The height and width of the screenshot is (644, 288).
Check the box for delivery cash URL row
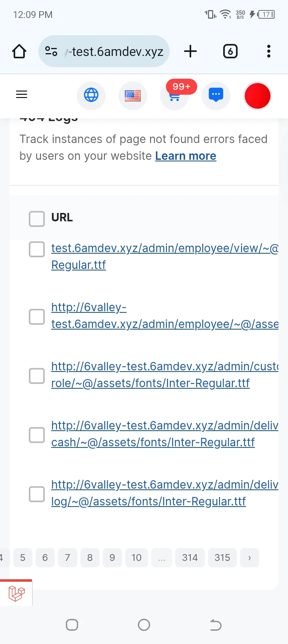click(x=37, y=435)
